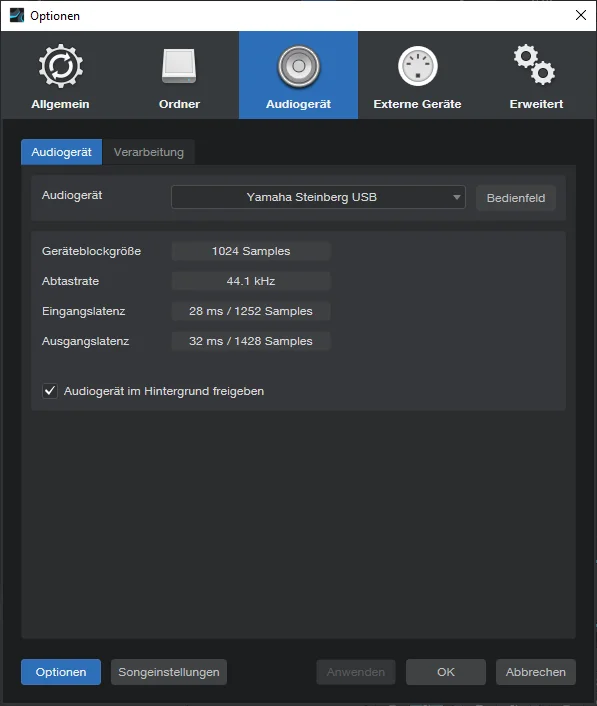The width and height of the screenshot is (597, 706).
Task: Expand the Yamaha Steinberg USB device dropdown
Action: [x=318, y=197]
